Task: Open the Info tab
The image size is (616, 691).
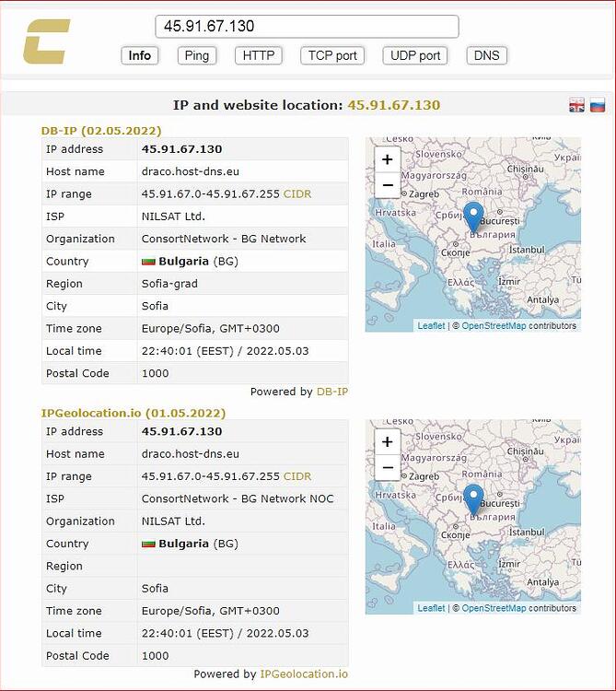Action: tap(140, 55)
